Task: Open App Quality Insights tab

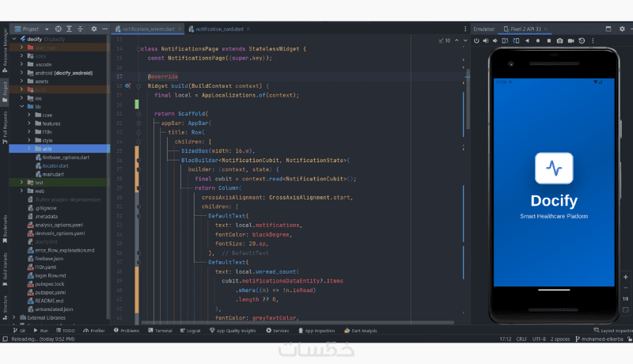Action: pyautogui.click(x=233, y=331)
